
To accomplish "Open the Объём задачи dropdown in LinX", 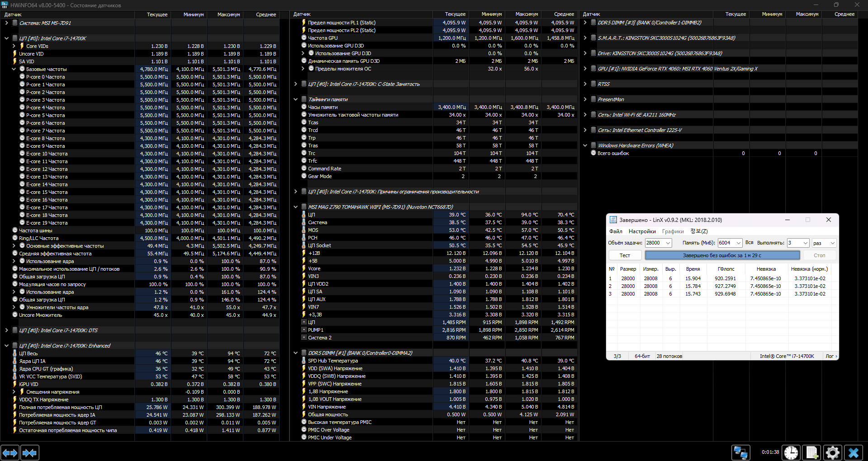I will 668,243.
